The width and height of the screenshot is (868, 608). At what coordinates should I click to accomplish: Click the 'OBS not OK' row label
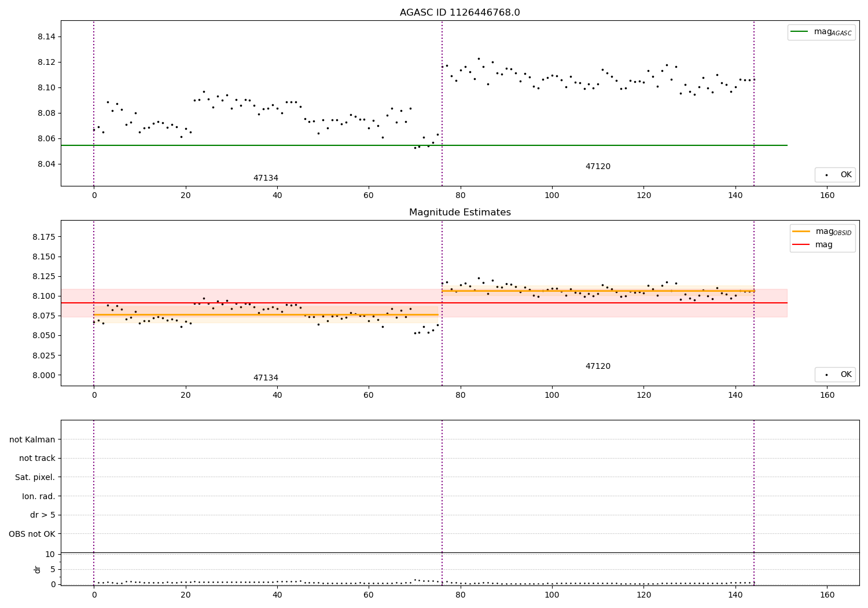coord(32,534)
